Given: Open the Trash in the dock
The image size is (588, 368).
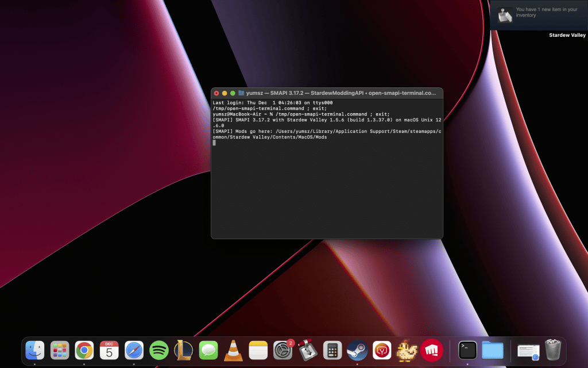Looking at the screenshot, I should (553, 350).
